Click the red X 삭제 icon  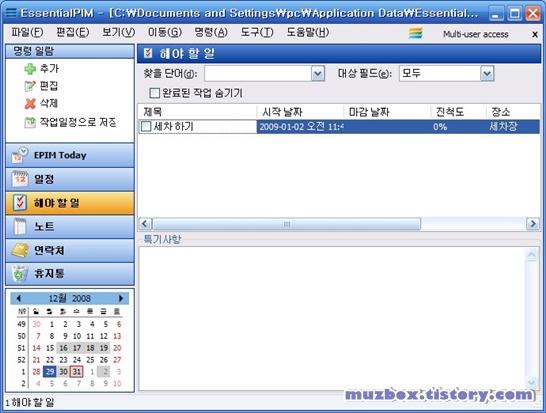point(30,103)
